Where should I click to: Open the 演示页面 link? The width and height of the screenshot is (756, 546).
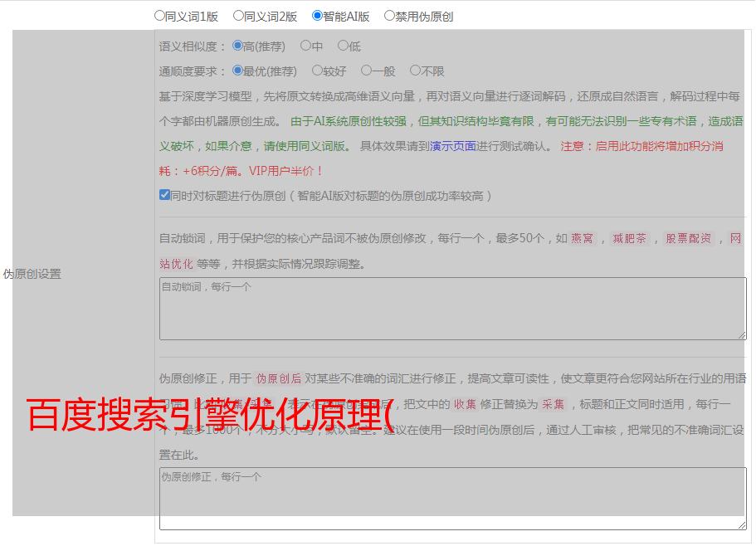click(x=453, y=146)
